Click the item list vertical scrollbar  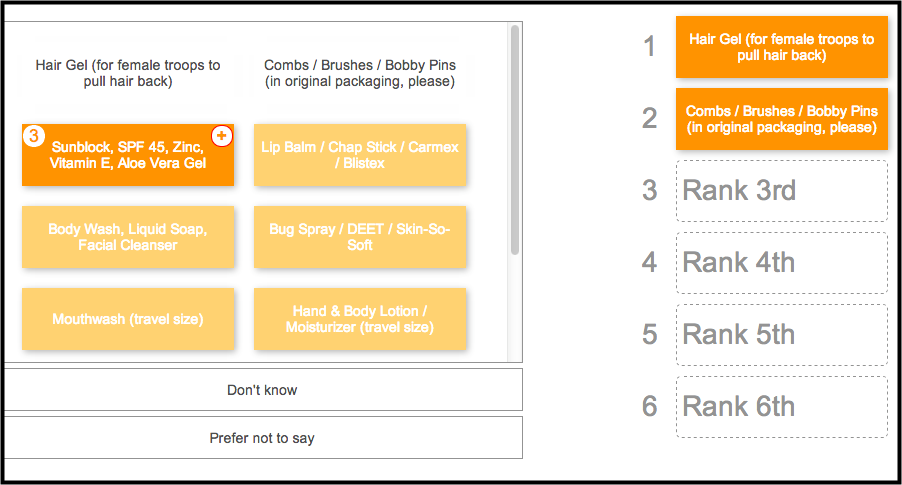[x=515, y=140]
